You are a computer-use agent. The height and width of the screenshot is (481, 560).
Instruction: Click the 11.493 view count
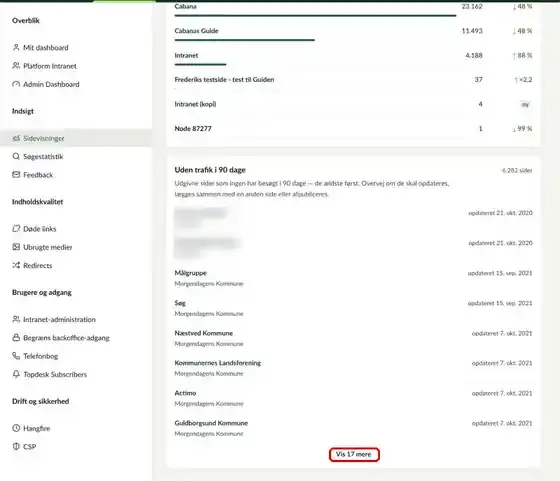pyautogui.click(x=472, y=31)
